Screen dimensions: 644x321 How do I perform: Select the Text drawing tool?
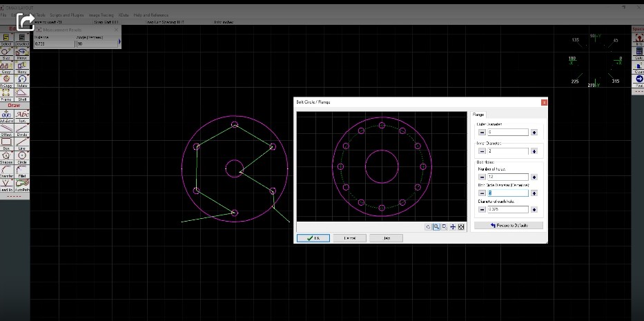22,116
